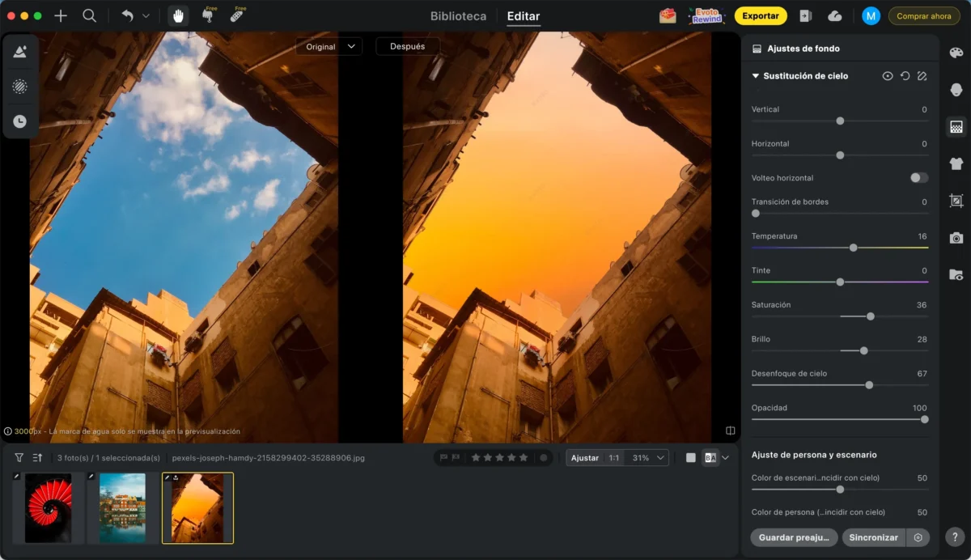
Task: Collapse the Sustitución de cielo section
Action: [x=756, y=76]
